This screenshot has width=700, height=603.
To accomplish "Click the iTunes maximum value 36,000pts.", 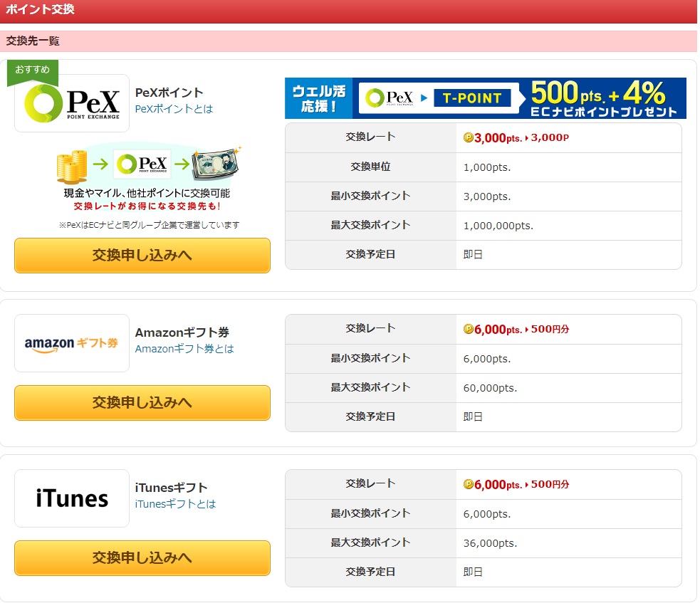I will 490,543.
